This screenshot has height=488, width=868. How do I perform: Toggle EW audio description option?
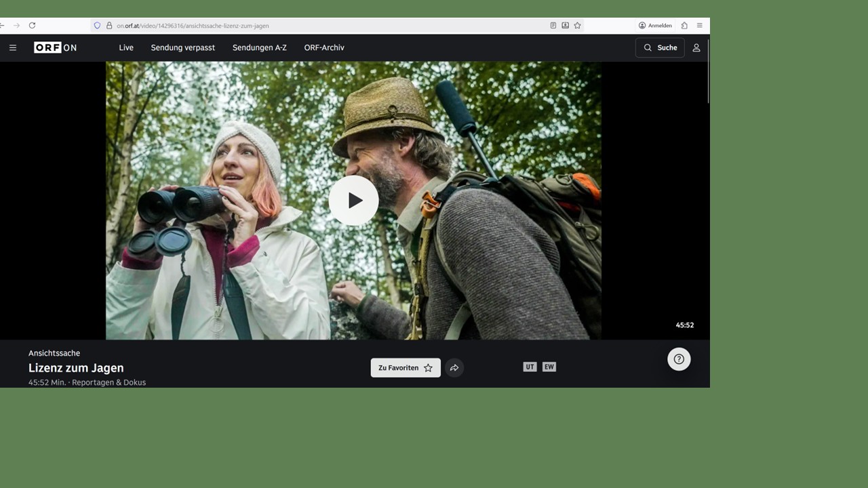click(549, 367)
